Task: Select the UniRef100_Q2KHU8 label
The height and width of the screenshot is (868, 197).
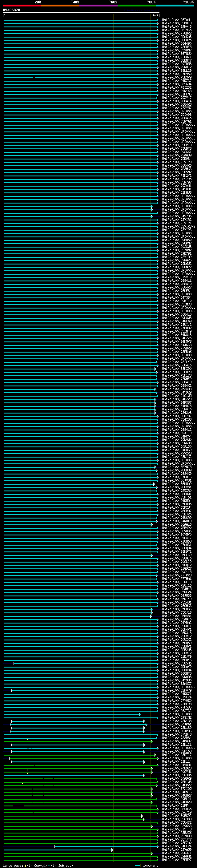Action: pos(176,192)
